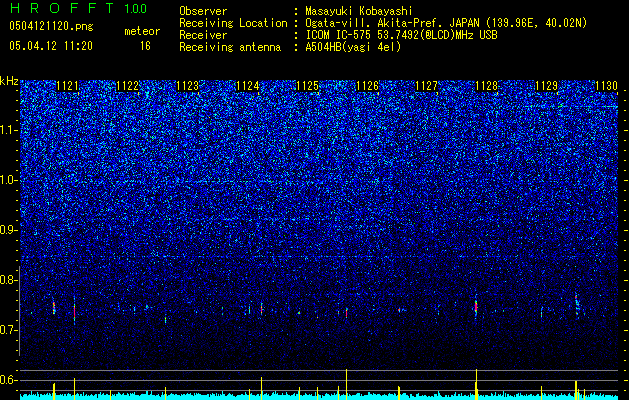Click the 0.9 kHz frequency axis label
This screenshot has height=400, width=629.
pyautogui.click(x=8, y=230)
